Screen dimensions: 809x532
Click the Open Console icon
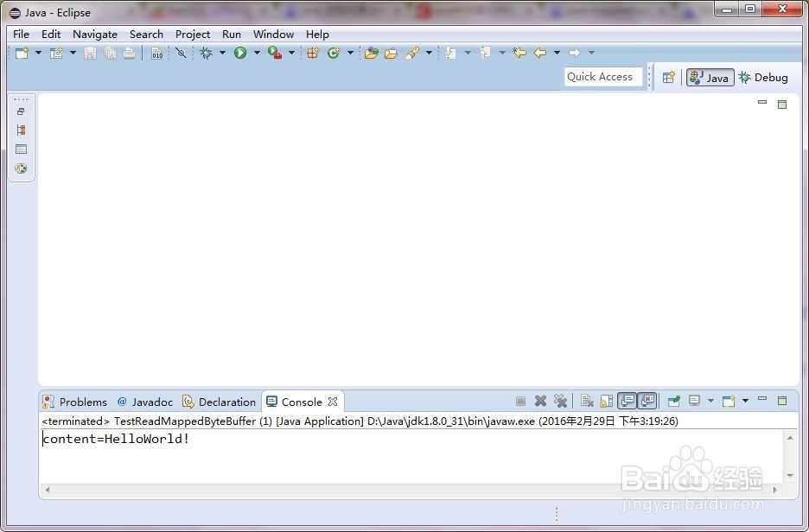pos(729,401)
